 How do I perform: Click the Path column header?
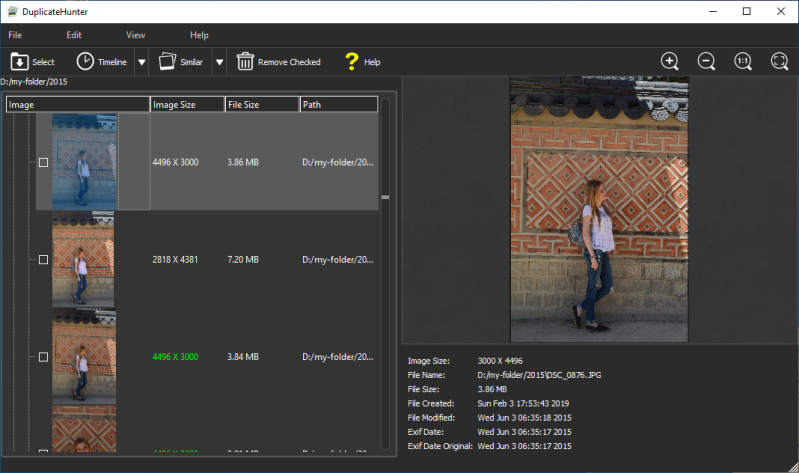pyautogui.click(x=339, y=104)
